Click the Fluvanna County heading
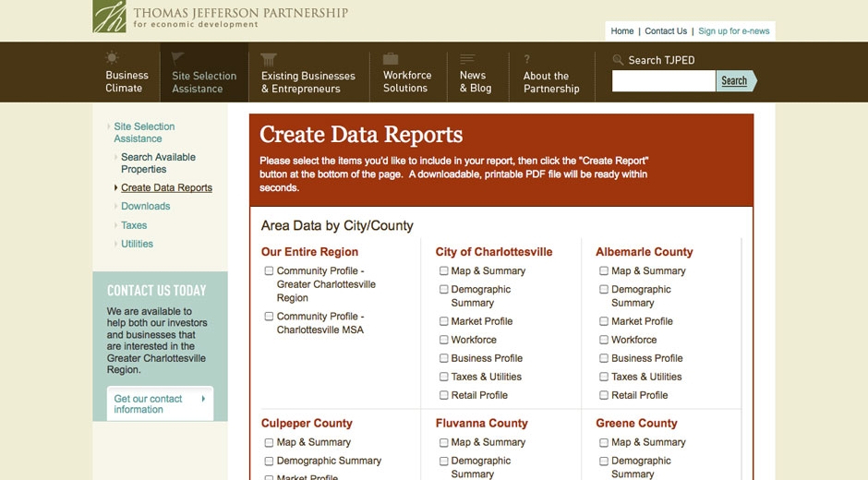This screenshot has height=480, width=868. [x=482, y=424]
